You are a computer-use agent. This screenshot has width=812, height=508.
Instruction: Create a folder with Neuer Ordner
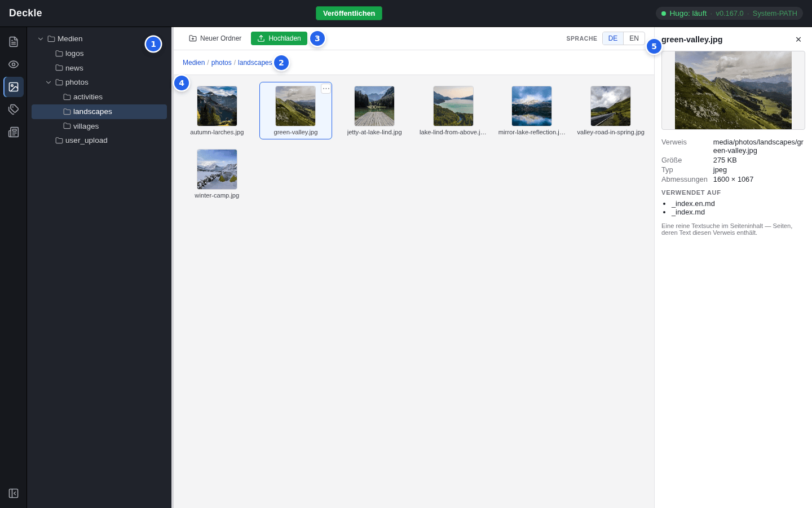click(215, 38)
